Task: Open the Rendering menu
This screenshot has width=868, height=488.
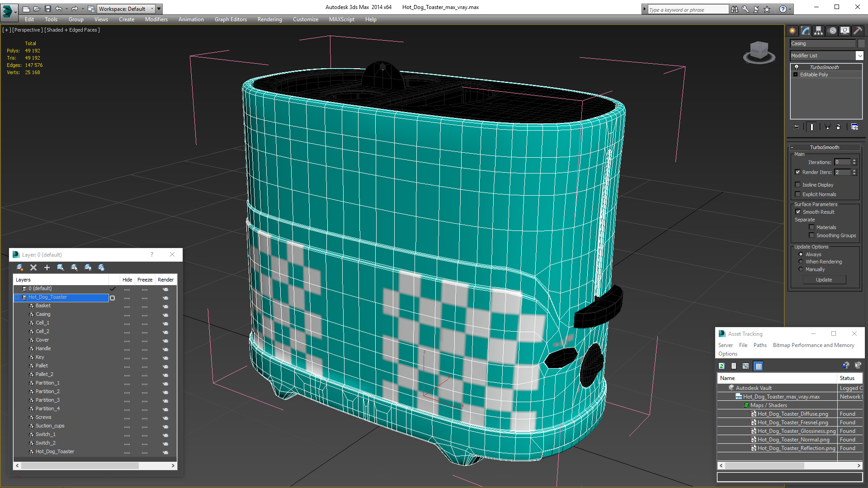Action: 269,19
